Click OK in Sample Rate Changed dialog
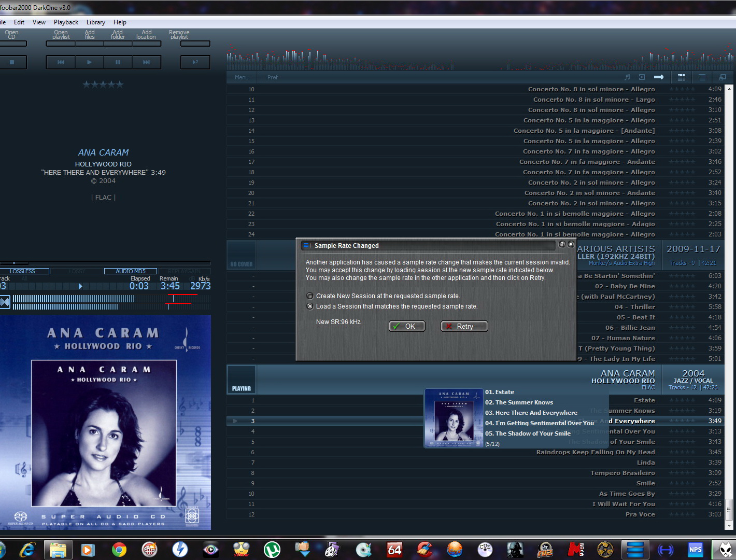This screenshot has width=736, height=560. click(407, 326)
